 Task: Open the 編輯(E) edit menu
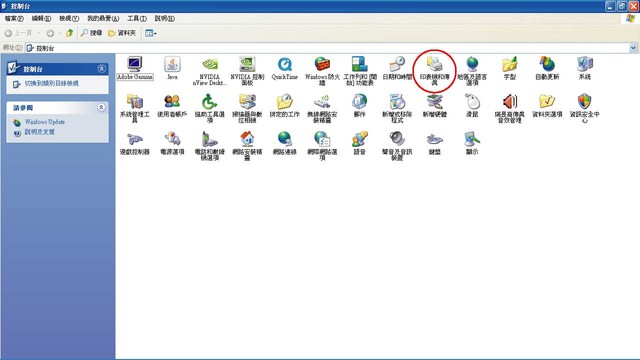pyautogui.click(x=42, y=19)
